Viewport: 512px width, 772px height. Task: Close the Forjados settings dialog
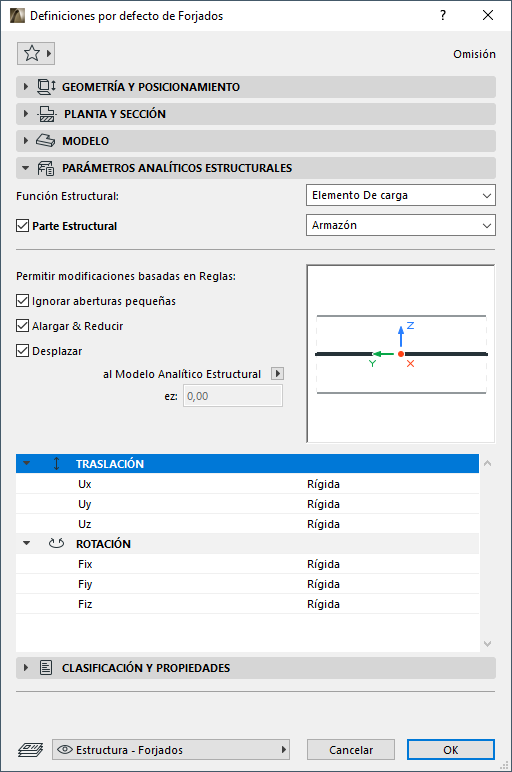488,15
